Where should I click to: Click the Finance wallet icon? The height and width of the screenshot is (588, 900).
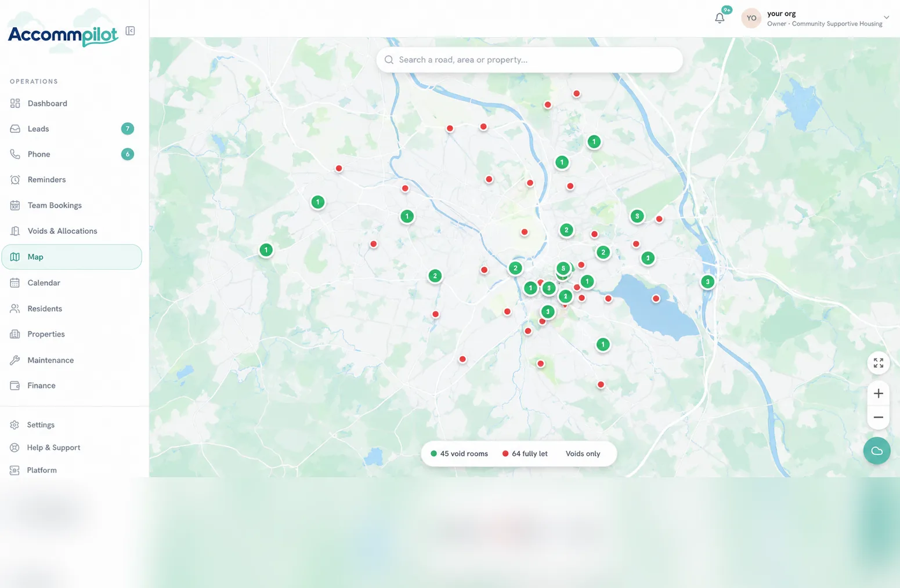[x=15, y=386]
